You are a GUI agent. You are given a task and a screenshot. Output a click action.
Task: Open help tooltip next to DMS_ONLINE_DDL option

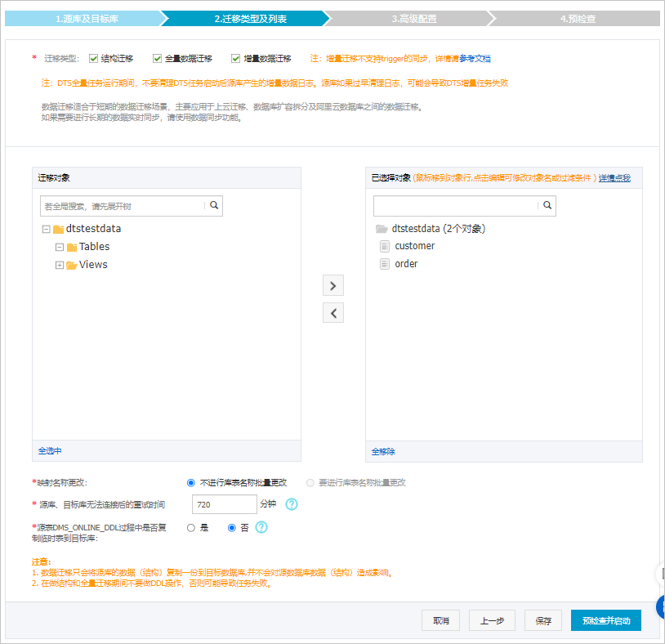click(261, 527)
